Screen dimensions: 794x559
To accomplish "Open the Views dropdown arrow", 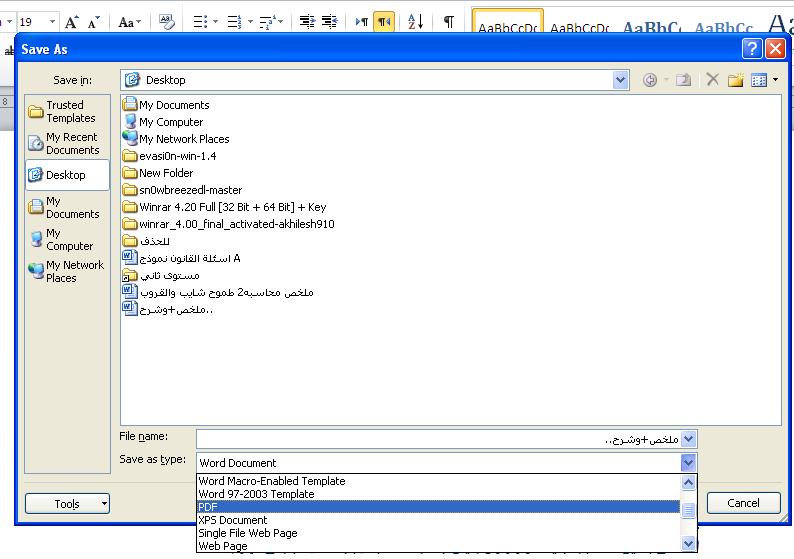I will (775, 80).
